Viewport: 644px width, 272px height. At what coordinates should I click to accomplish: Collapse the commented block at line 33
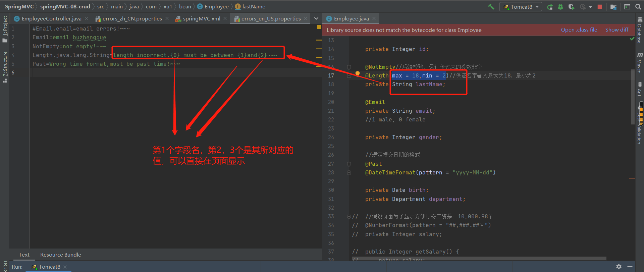pyautogui.click(x=349, y=216)
